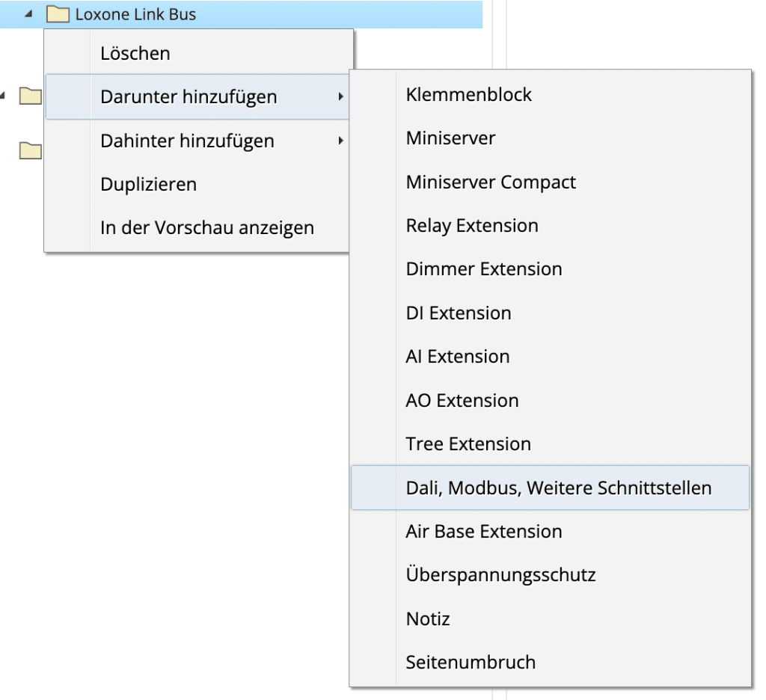Viewport: 766px width, 700px height.
Task: Click the arrow next to Darunter hinzufügen
Action: (340, 96)
